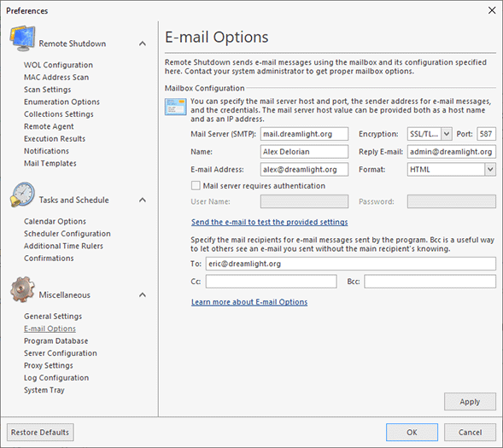The width and height of the screenshot is (503, 448).
Task: Open WOL Configuration page
Action: point(58,65)
